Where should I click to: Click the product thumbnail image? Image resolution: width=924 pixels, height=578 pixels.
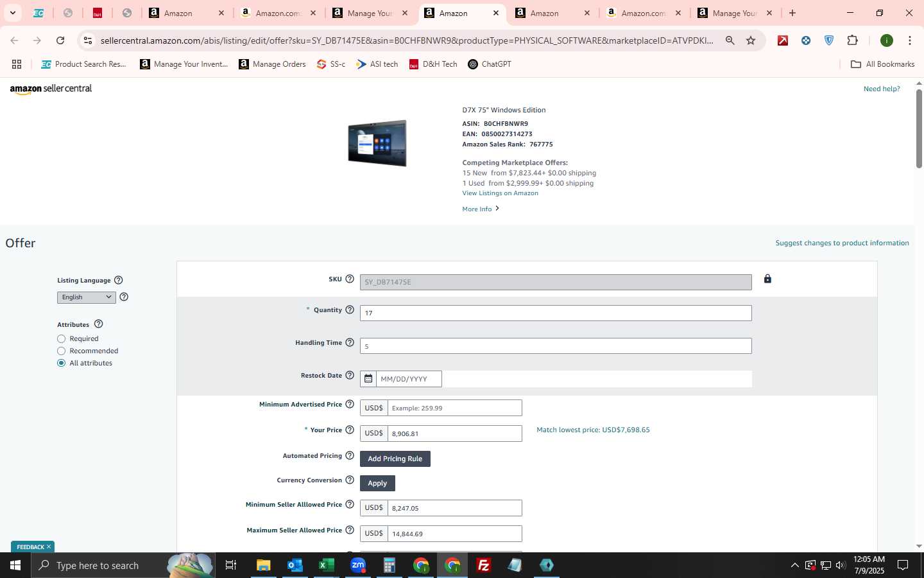[377, 143]
